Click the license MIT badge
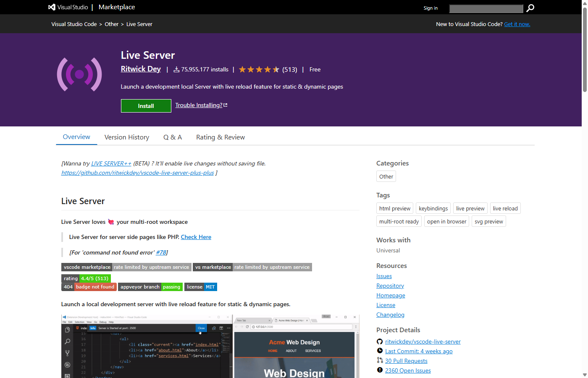This screenshot has width=588, height=378. (x=201, y=287)
